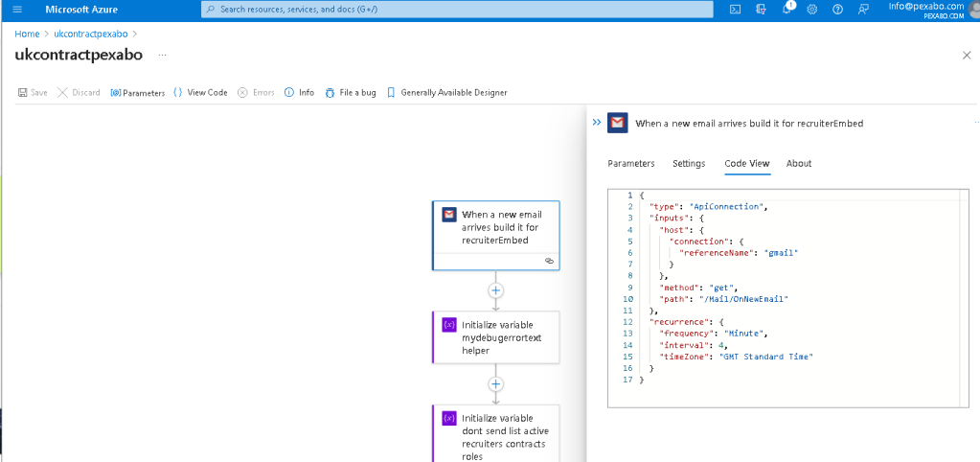Viewport: 980px width, 462px height.
Task: Click the code line "frequency": "Minute"
Action: coord(713,334)
